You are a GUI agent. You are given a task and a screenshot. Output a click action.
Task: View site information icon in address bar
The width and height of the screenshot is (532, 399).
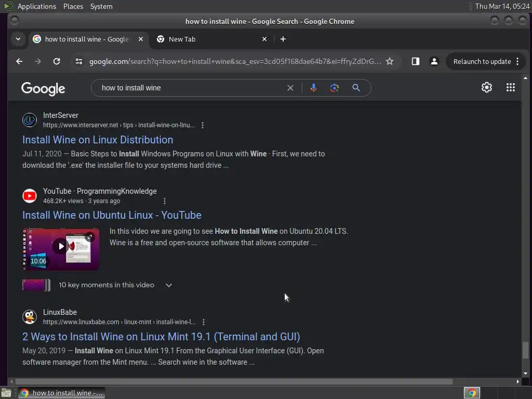(79, 61)
